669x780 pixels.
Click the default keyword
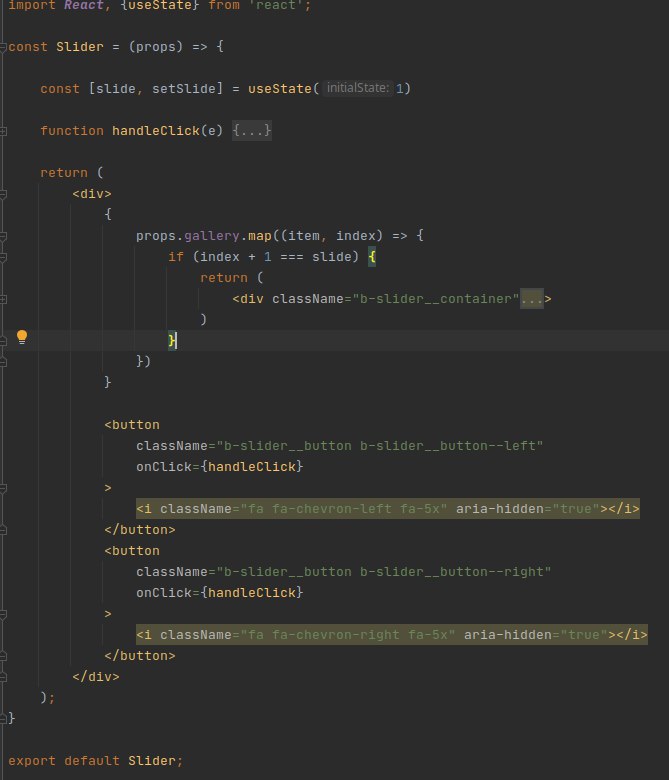click(x=92, y=761)
